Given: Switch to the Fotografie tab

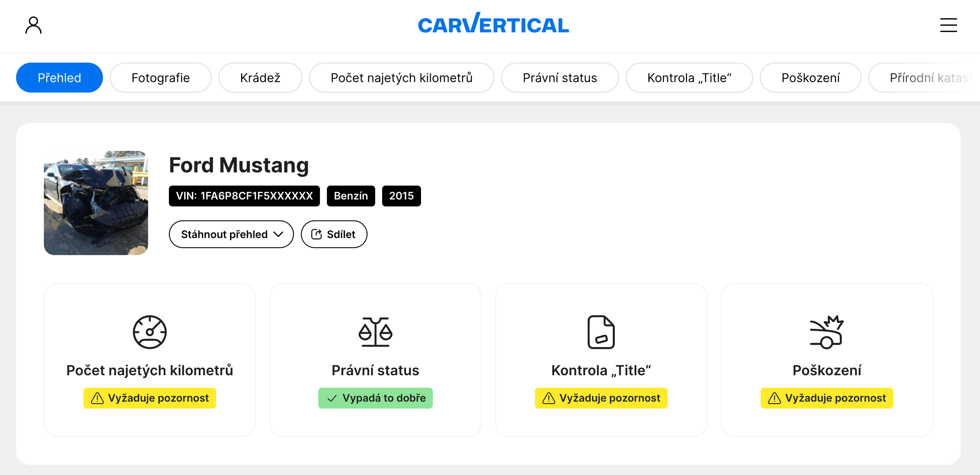Looking at the screenshot, I should 161,78.
